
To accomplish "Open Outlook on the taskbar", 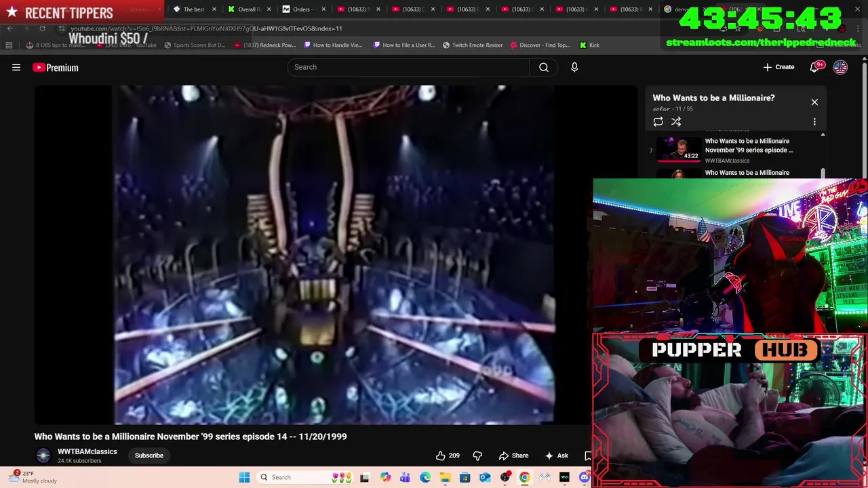I will pyautogui.click(x=485, y=478).
